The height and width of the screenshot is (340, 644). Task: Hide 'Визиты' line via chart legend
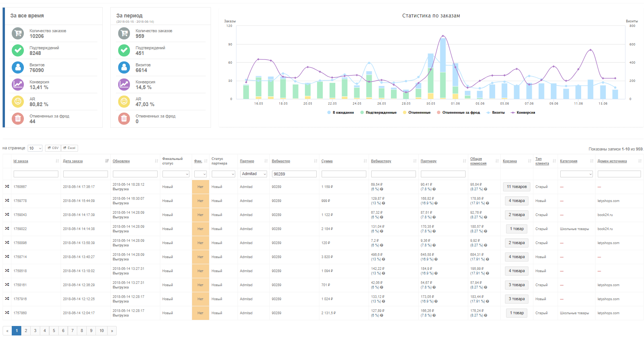point(496,113)
